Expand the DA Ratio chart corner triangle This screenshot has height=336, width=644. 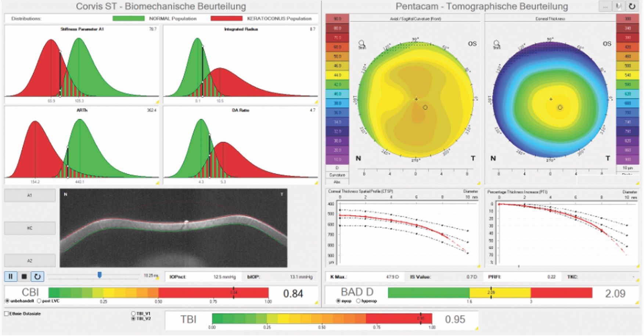point(316,182)
